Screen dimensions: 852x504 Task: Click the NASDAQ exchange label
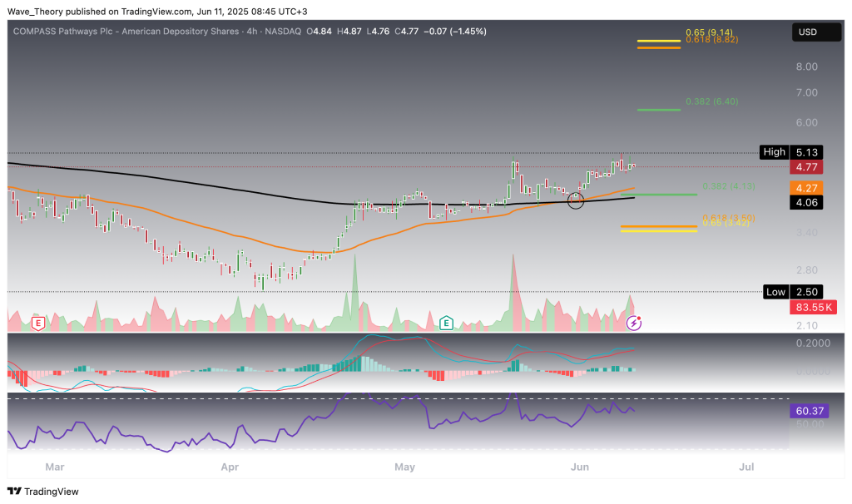281,32
